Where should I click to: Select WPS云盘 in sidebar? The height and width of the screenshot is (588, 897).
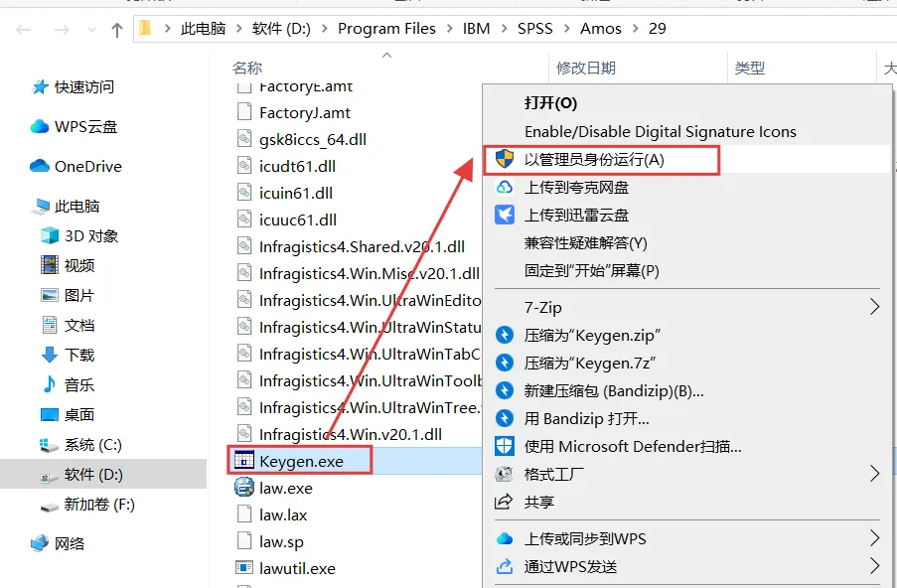point(85,126)
